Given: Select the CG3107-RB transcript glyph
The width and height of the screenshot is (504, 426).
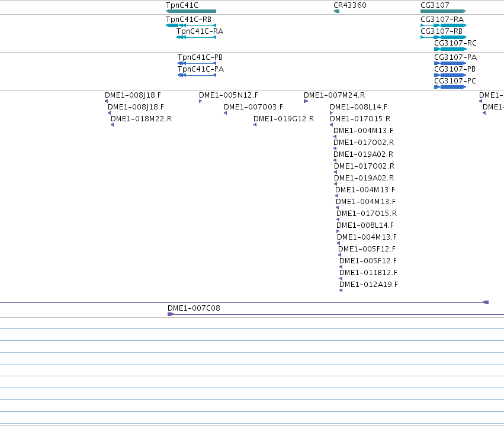Looking at the screenshot, I should pos(443,37).
